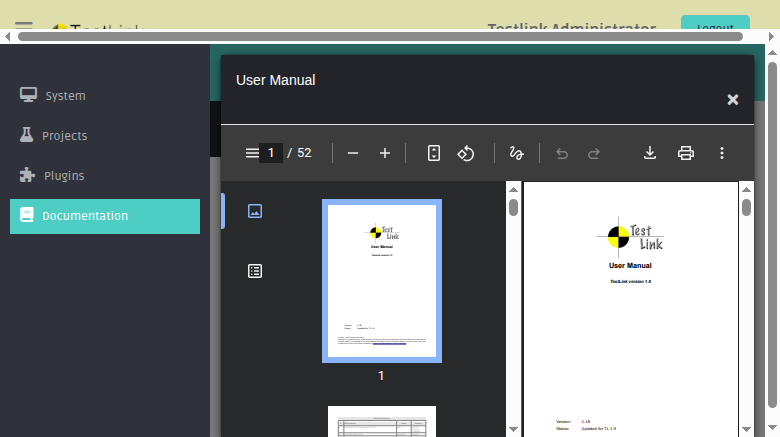Select the page 1 thumbnail
This screenshot has width=780, height=437.
tap(382, 281)
